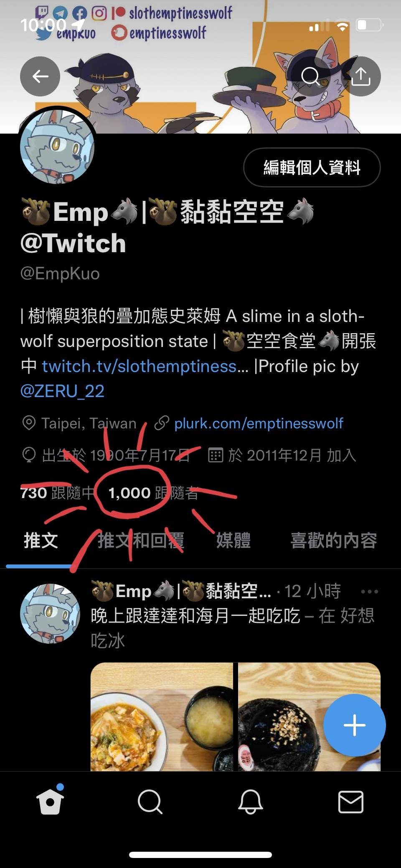Click the 編輯個人資料 edit profile button

point(312,167)
